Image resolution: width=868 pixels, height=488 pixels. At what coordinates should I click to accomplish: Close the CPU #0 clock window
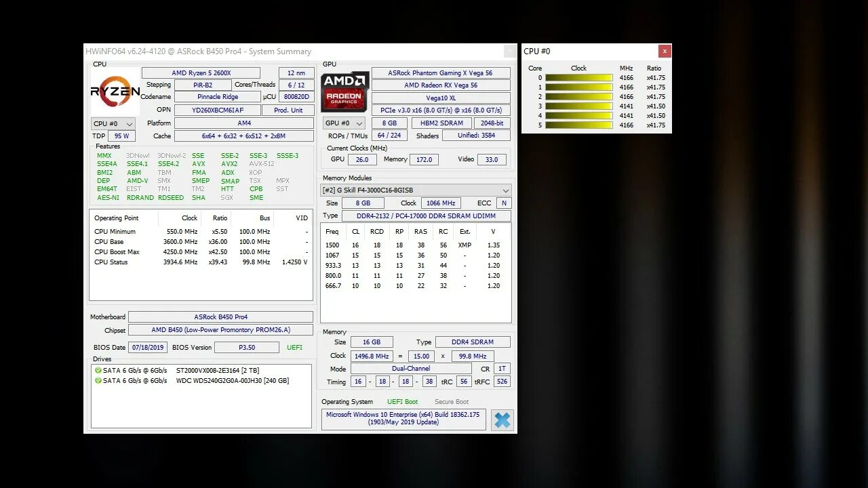point(665,51)
